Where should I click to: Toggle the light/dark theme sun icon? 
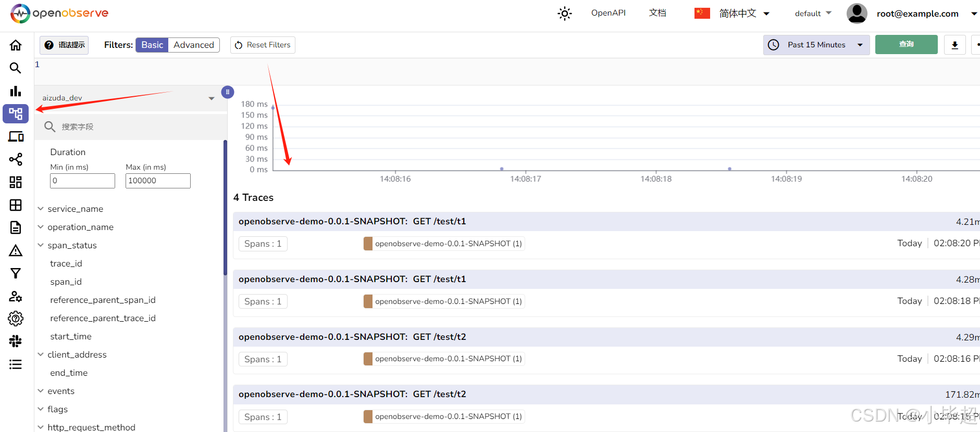(x=565, y=14)
